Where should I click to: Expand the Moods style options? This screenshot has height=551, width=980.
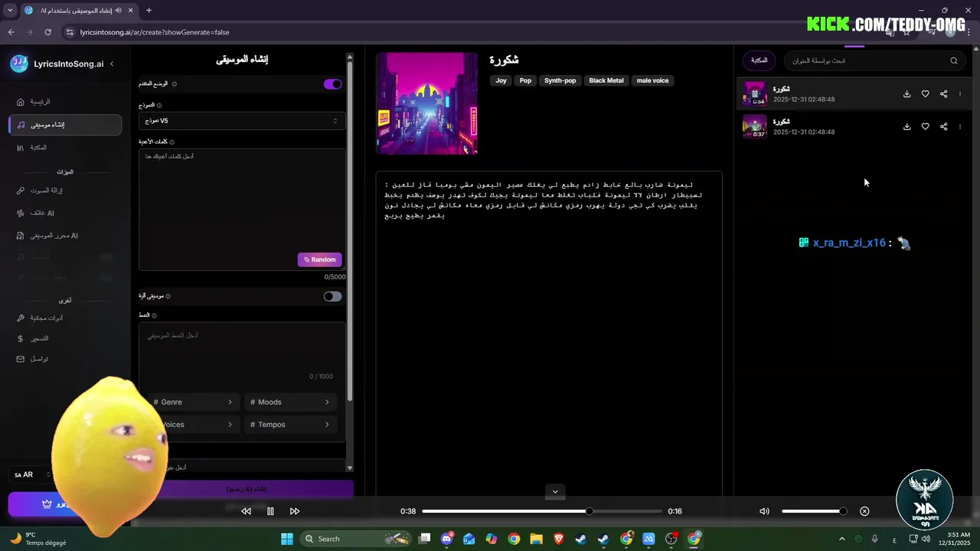pos(290,402)
